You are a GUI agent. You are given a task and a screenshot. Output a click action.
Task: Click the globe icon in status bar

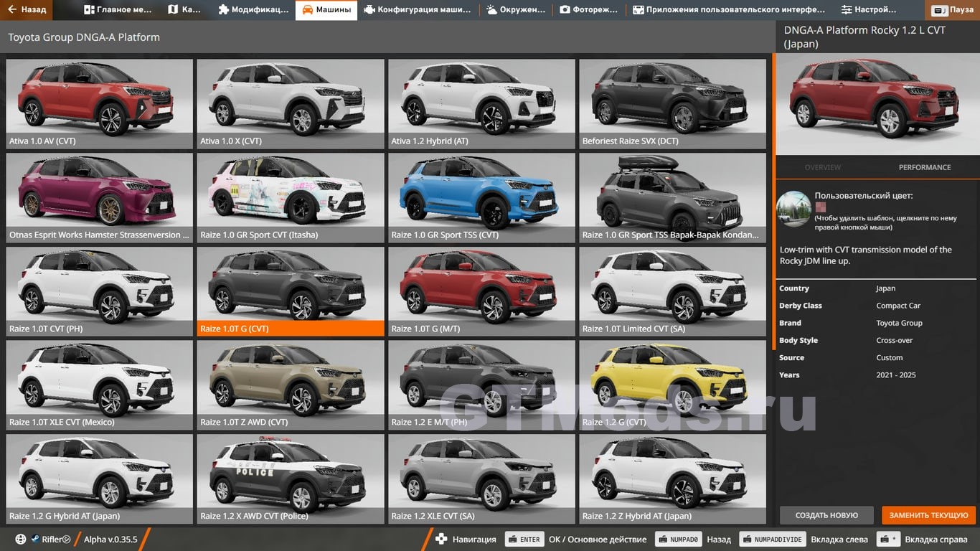click(x=20, y=540)
